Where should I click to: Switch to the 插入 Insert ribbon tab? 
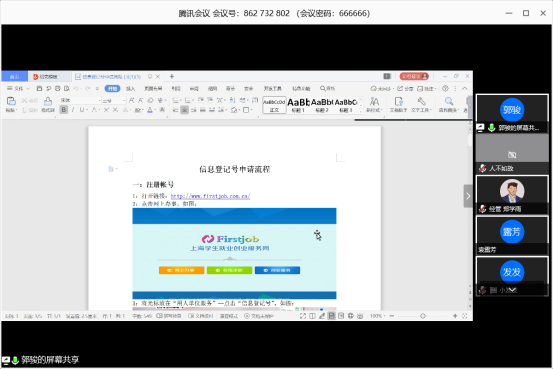(130, 88)
